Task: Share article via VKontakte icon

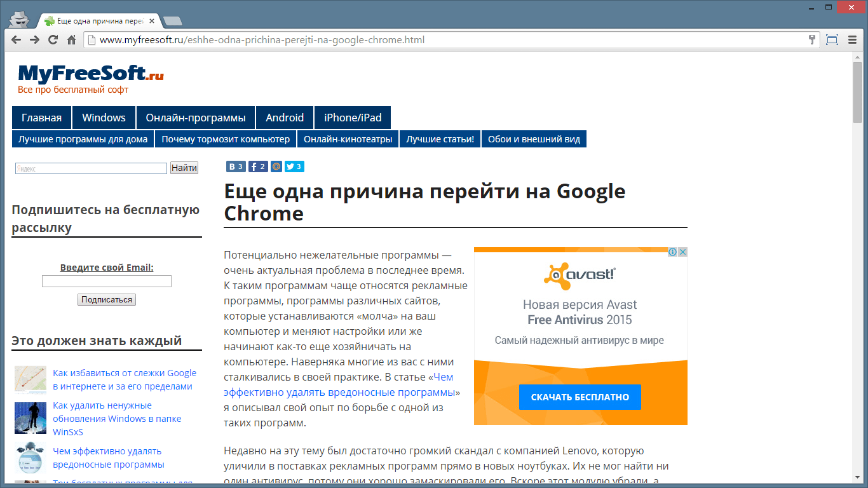Action: tap(236, 166)
